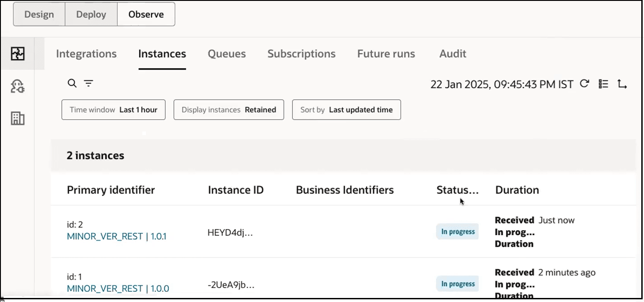The height and width of the screenshot is (302, 644).
Task: Open the Time window Last 1 hour dropdown
Action: (113, 109)
